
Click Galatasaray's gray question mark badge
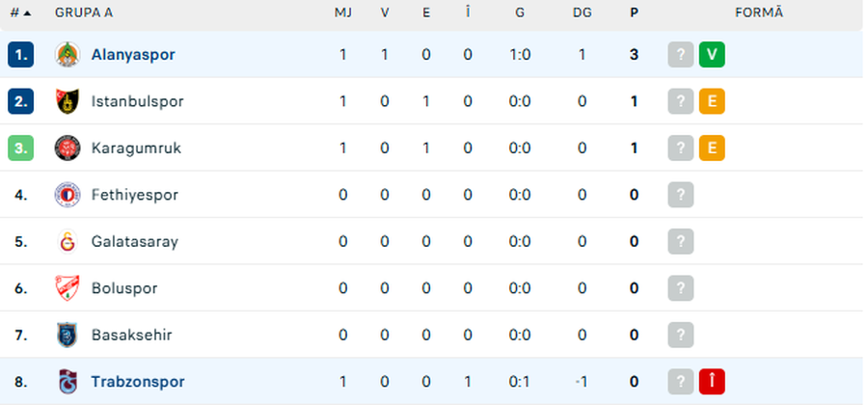point(681,242)
